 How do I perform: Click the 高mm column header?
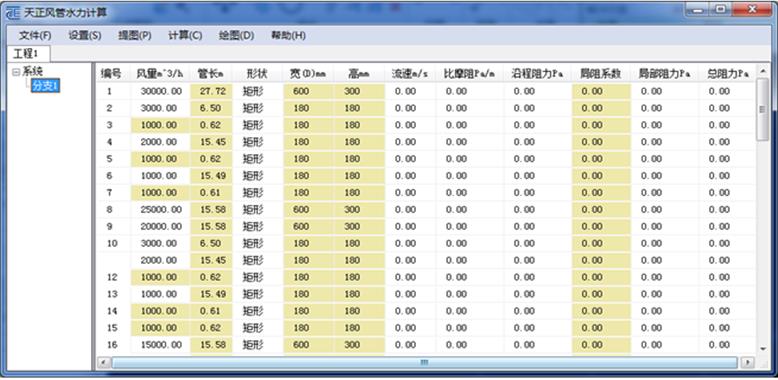click(359, 74)
